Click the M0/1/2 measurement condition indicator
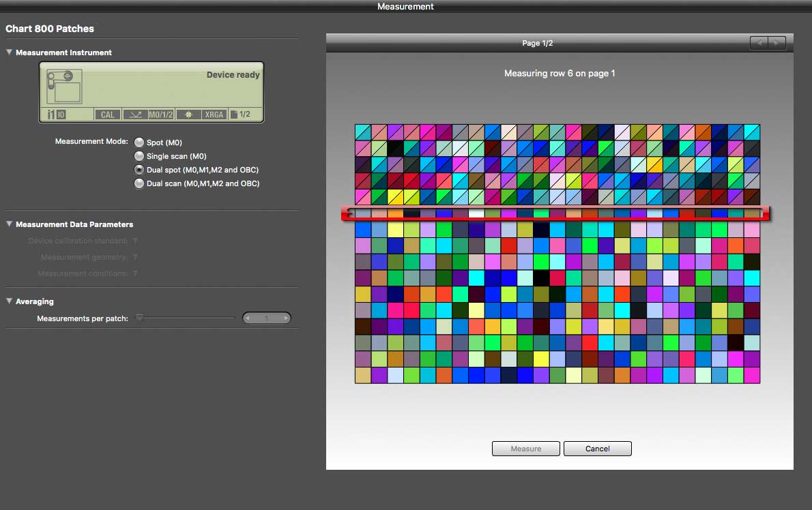This screenshot has height=510, width=812. (160, 115)
